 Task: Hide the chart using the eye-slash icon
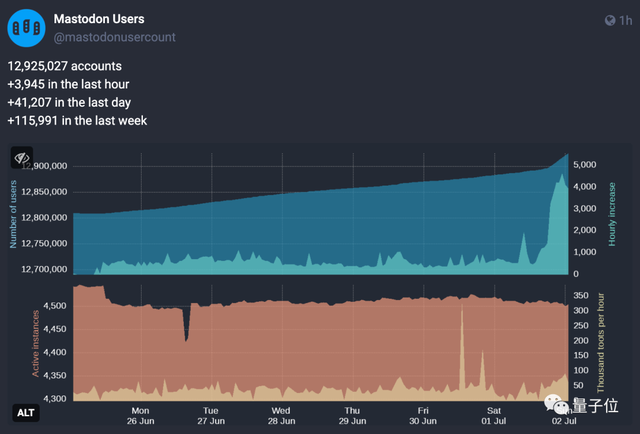23,159
